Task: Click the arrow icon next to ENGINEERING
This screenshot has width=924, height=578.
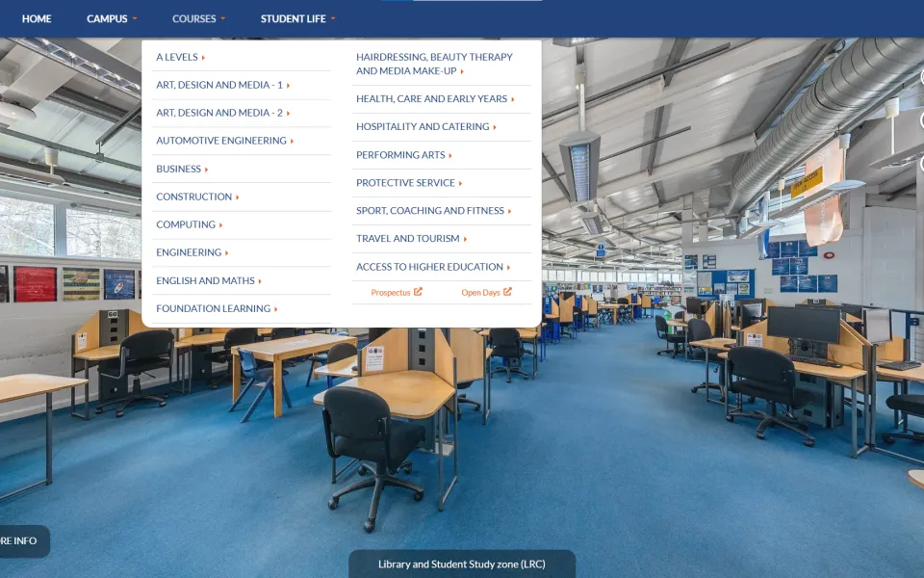Action: click(x=226, y=253)
